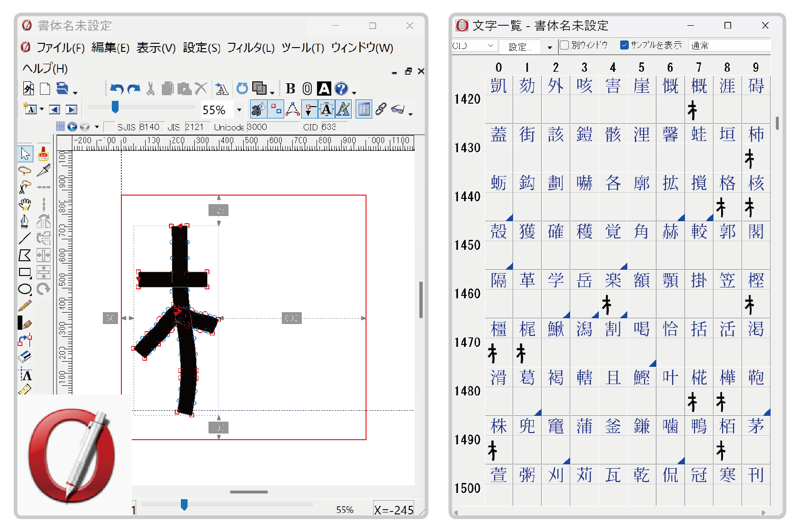Enable the 別ウィンドウ checkbox
The height and width of the screenshot is (532, 803).
[x=565, y=45]
